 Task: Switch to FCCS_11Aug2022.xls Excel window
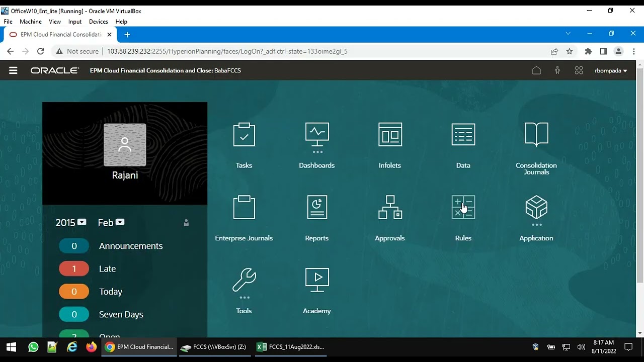point(291,347)
